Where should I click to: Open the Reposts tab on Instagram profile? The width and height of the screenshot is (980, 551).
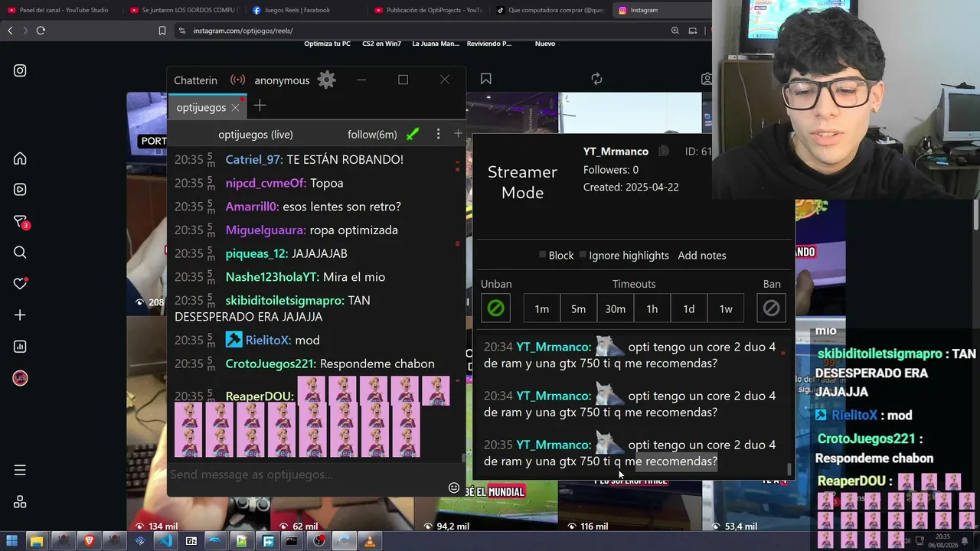596,79
